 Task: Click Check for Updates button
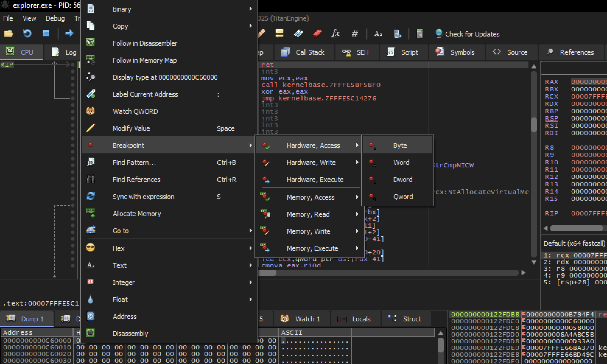[x=467, y=34]
